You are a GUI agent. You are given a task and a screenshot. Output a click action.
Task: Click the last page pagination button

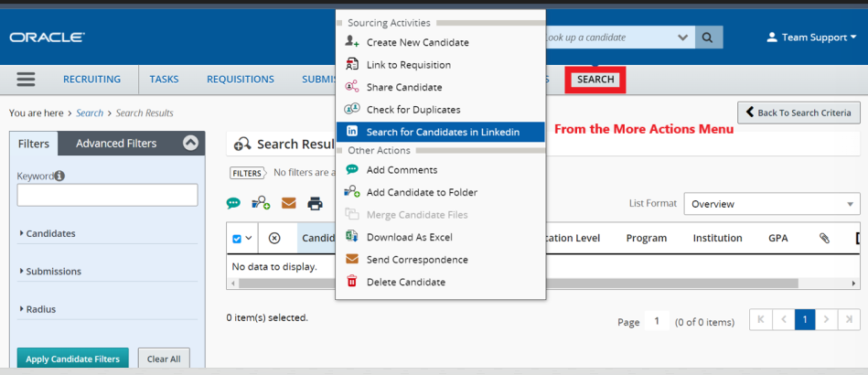tap(849, 319)
